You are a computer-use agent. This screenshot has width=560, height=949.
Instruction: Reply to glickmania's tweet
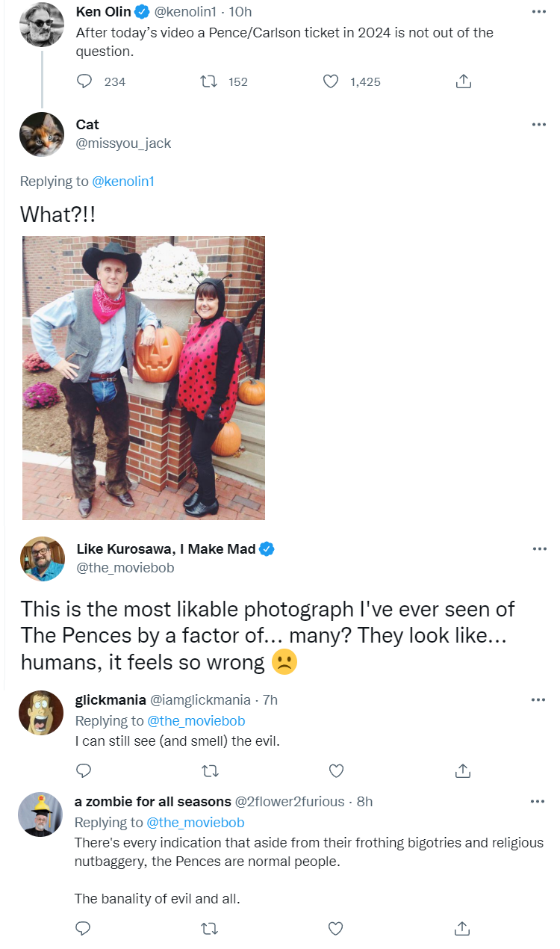coord(84,770)
